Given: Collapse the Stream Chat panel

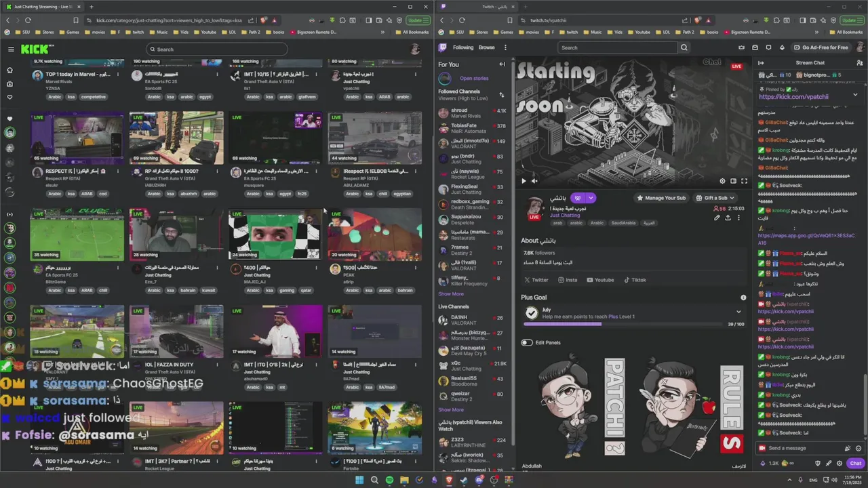Looking at the screenshot, I should [x=761, y=63].
